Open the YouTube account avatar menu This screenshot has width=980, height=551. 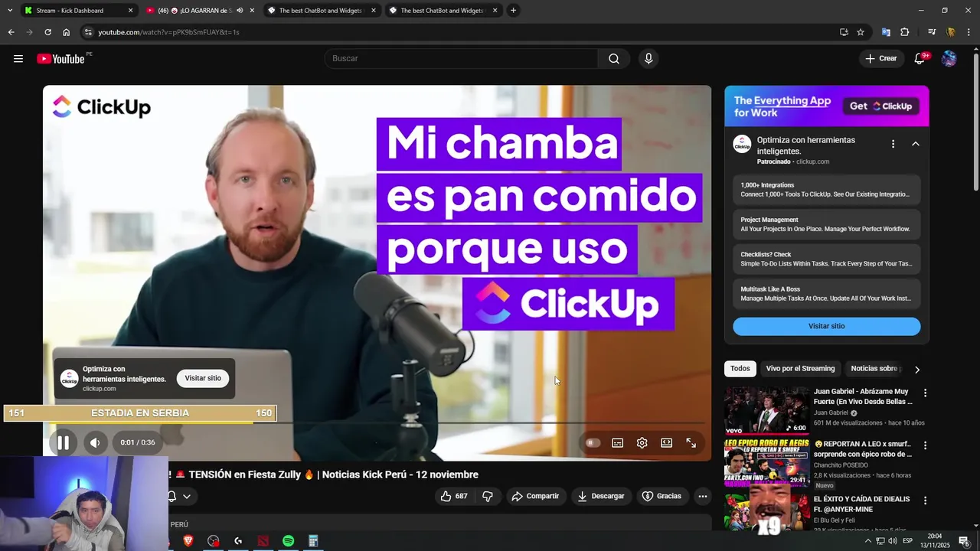point(949,59)
